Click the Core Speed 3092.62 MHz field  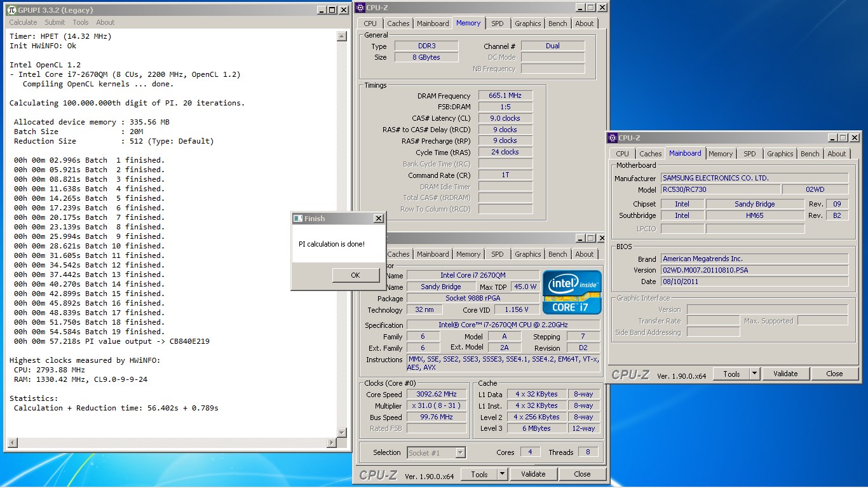[x=437, y=394]
